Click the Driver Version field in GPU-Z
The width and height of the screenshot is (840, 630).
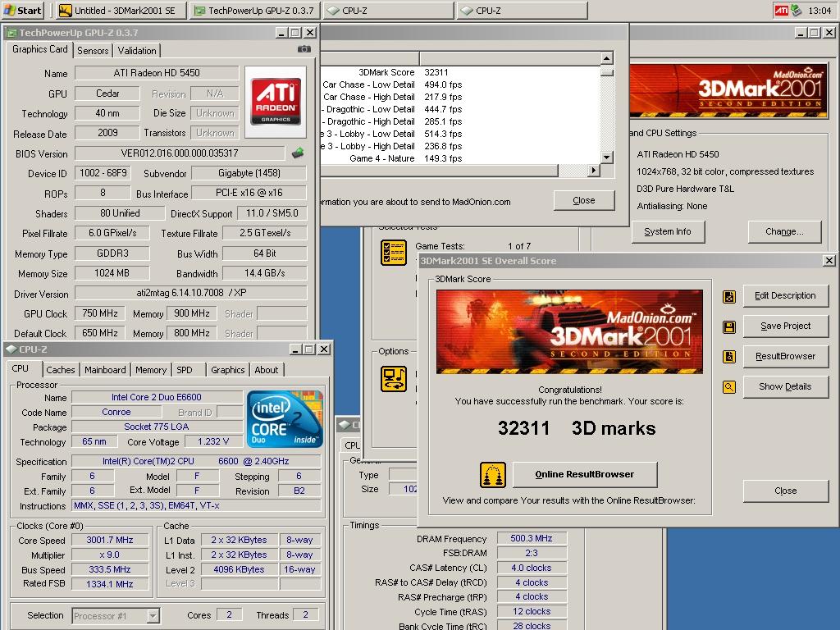[x=190, y=293]
